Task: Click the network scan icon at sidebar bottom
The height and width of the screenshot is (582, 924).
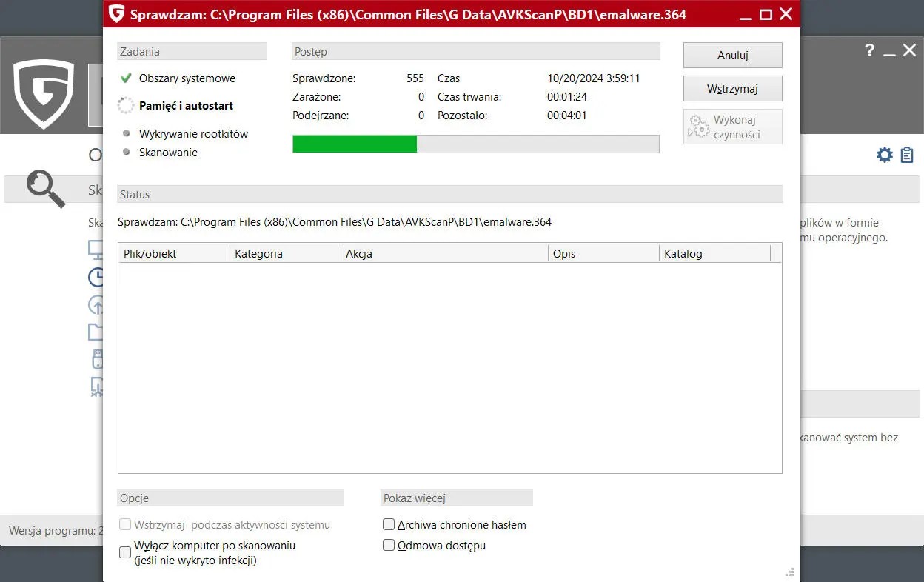Action: point(96,386)
